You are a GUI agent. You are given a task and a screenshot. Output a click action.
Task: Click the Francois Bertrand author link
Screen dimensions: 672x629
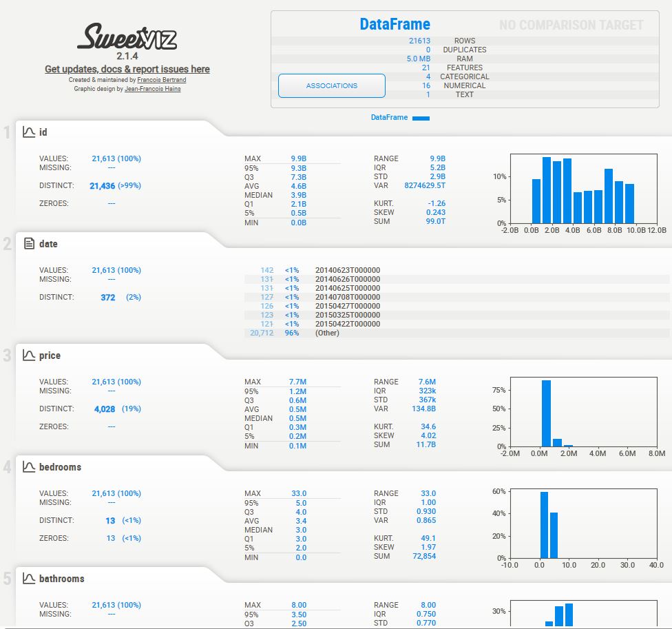click(162, 79)
